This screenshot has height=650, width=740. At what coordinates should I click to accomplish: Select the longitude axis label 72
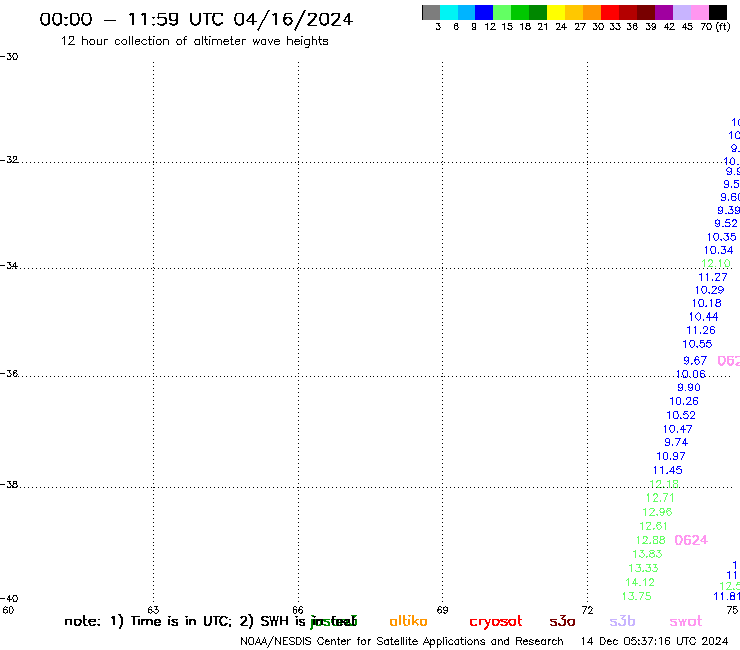[x=588, y=610]
